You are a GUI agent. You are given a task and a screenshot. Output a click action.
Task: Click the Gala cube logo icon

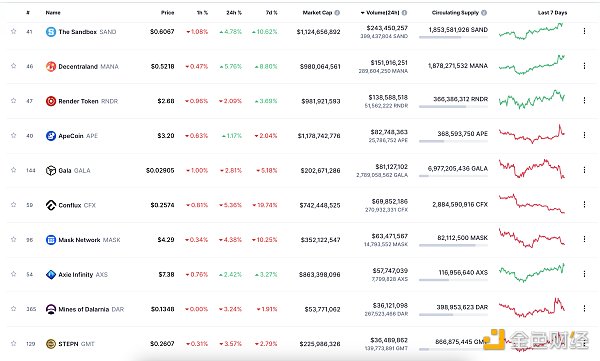(x=51, y=170)
